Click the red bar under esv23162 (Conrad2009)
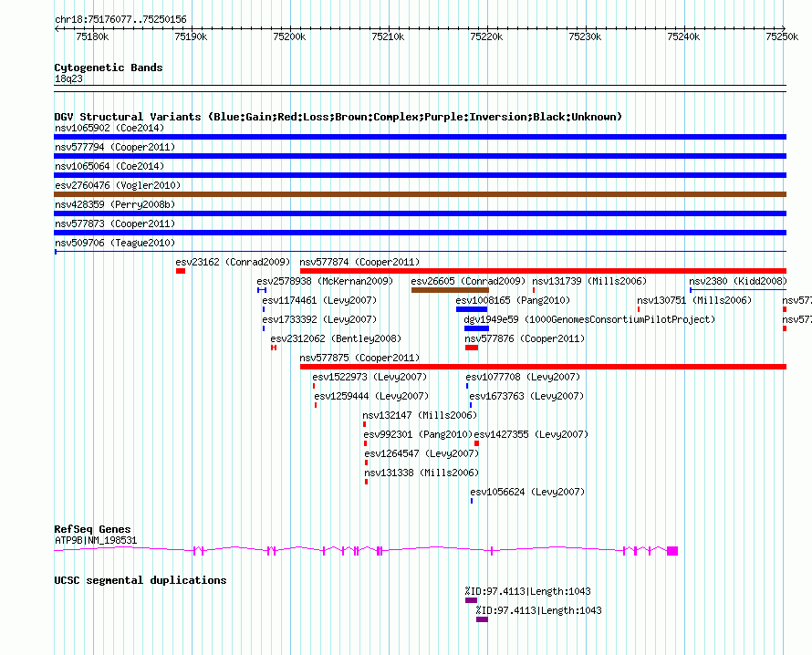The height and width of the screenshot is (655, 812). tap(181, 271)
